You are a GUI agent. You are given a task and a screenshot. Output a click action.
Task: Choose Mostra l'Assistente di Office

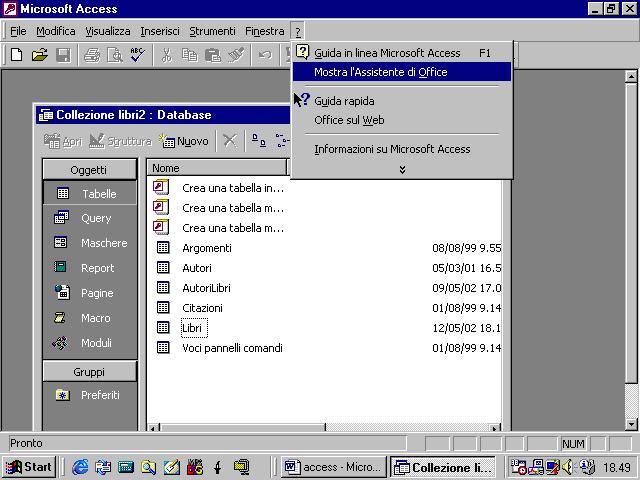pyautogui.click(x=402, y=72)
